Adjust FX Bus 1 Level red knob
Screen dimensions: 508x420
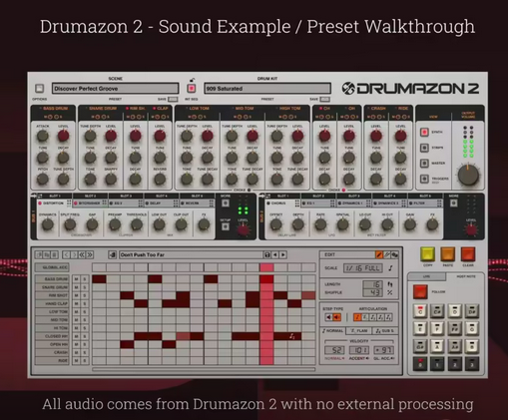click(x=244, y=230)
